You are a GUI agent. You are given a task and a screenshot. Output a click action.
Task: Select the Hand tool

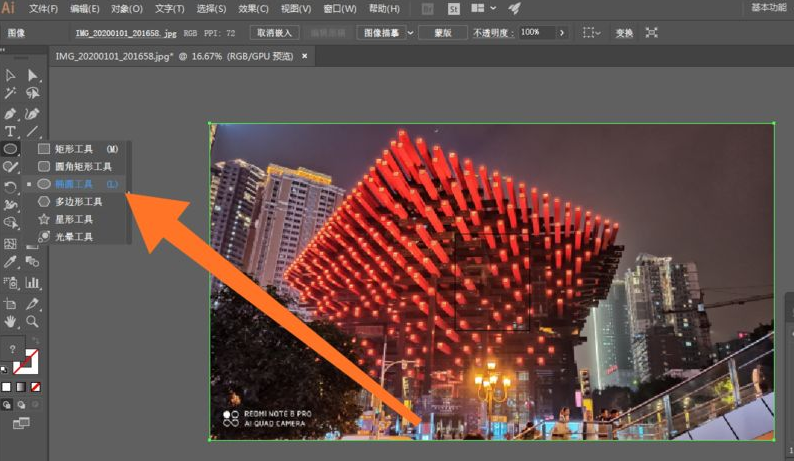click(x=10, y=322)
